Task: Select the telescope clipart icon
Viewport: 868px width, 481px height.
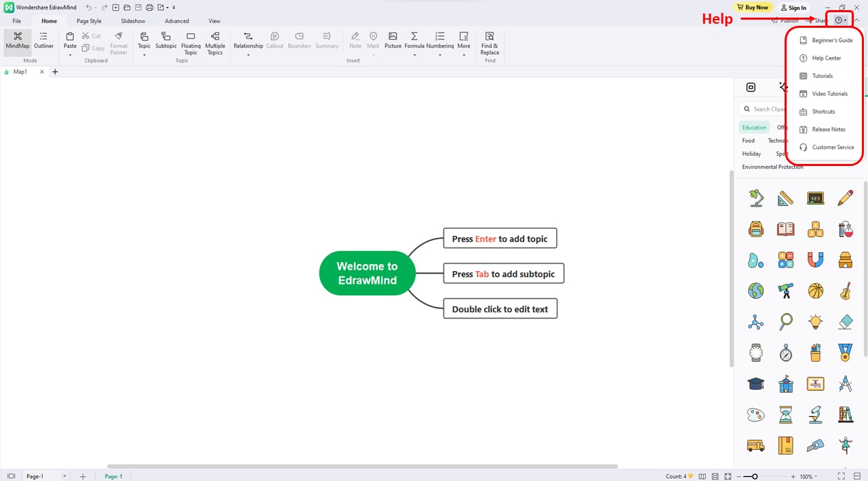Action: pyautogui.click(x=786, y=291)
